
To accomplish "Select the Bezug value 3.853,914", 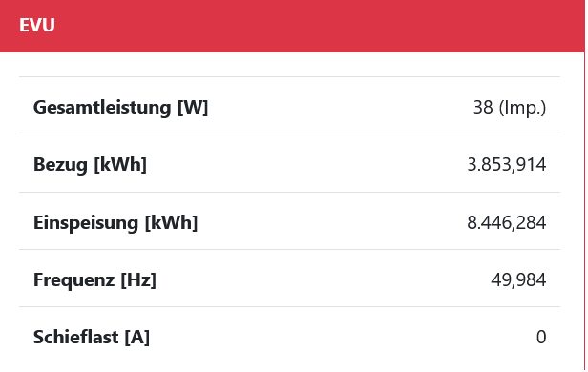I will click(x=506, y=165).
